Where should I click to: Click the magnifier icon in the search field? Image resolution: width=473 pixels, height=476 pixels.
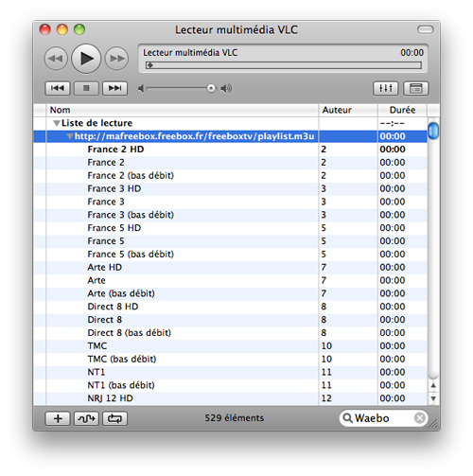347,418
